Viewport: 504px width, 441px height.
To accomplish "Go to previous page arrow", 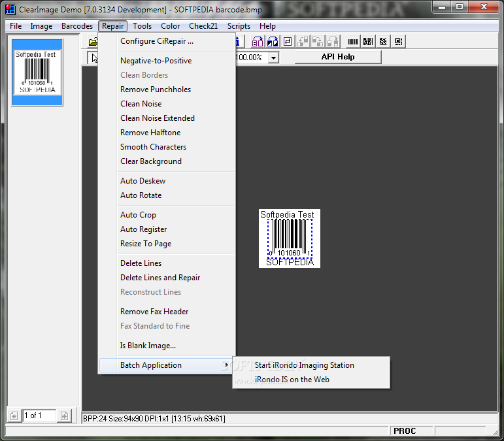I will [14, 416].
